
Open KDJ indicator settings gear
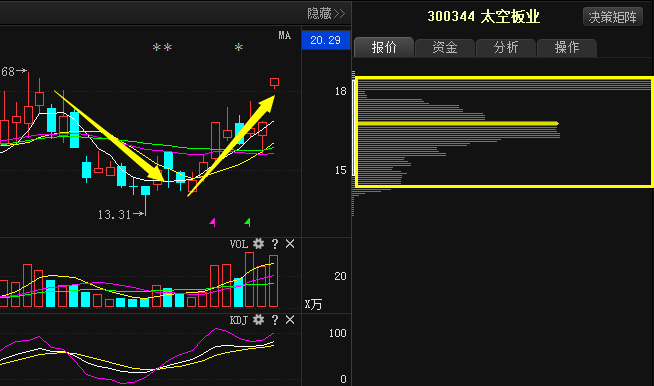click(259, 320)
